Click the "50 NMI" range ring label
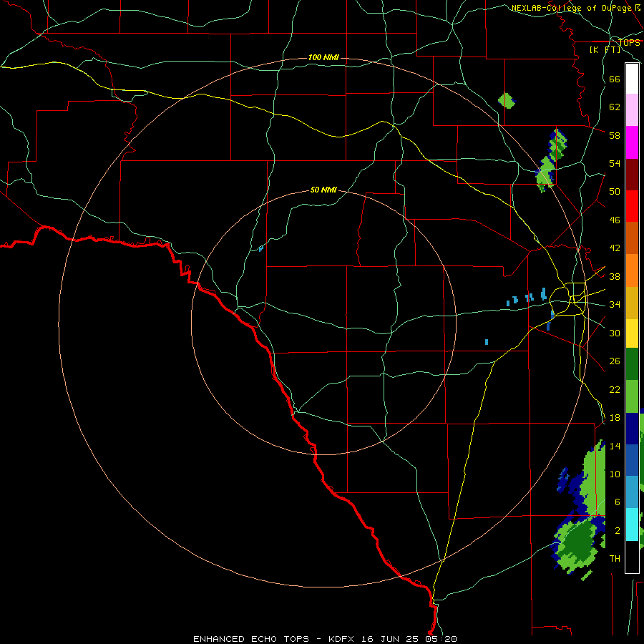 click(323, 190)
